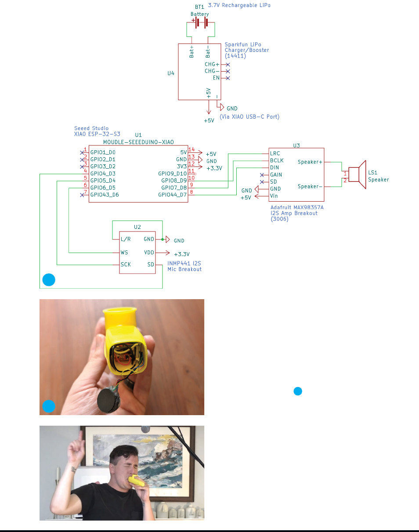This screenshot has height=532, width=419.
Task: Select the 'Speaker-' output label
Action: click(310, 187)
